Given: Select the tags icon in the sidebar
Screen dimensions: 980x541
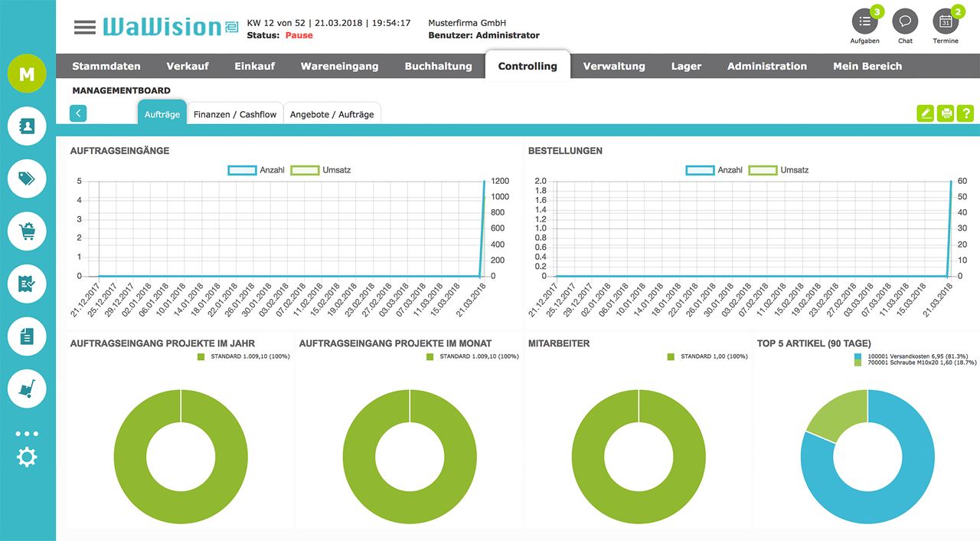Looking at the screenshot, I should [x=27, y=179].
